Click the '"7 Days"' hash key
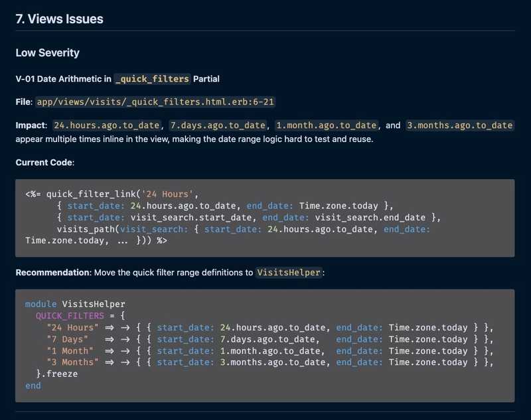The height and width of the screenshot is (420, 531). coord(68,339)
